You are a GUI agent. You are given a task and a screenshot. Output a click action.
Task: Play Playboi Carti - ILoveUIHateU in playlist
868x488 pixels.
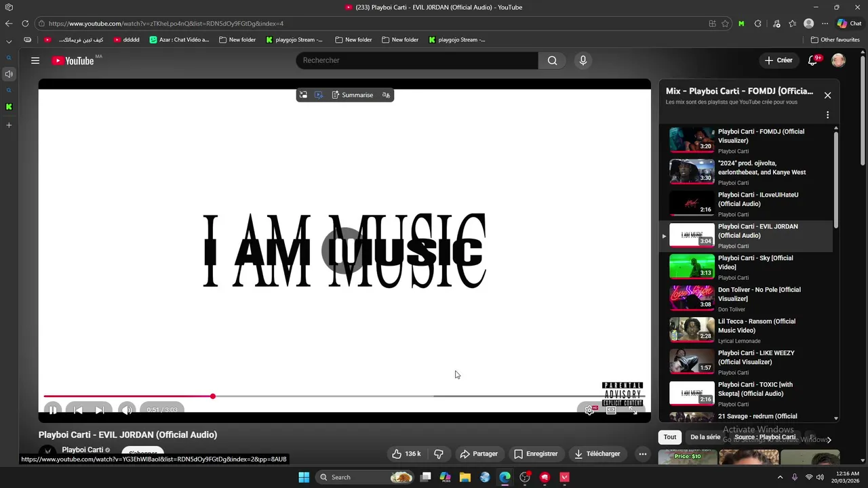745,204
